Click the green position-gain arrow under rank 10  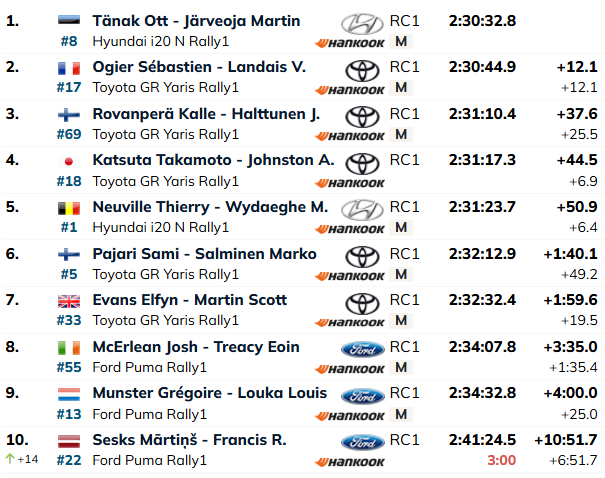click(x=10, y=459)
